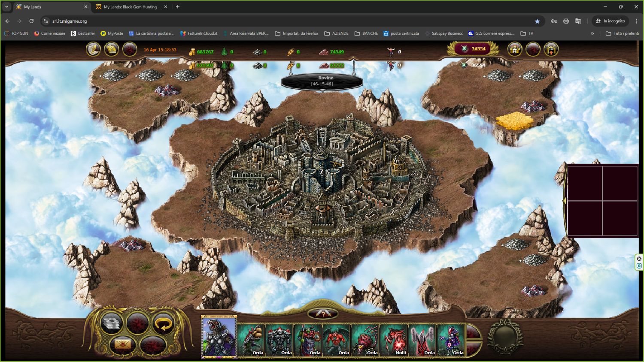Open the golden map scroll icon

pos(112,49)
